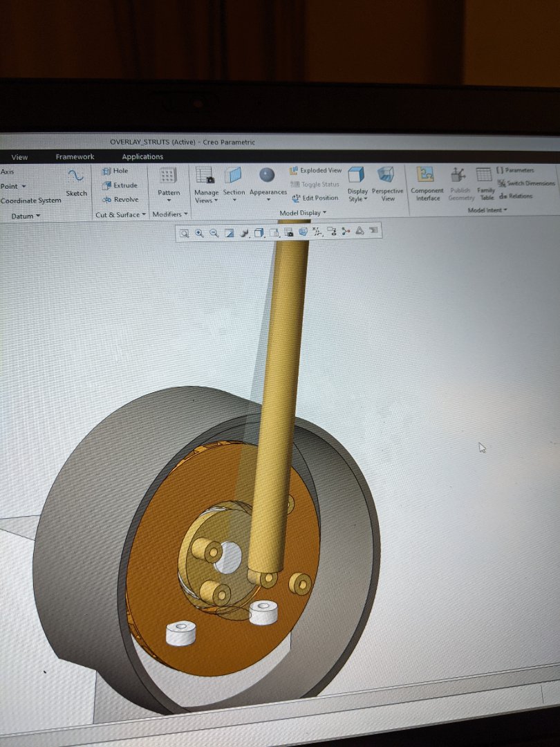560x747 pixels.
Task: Click the Section tool
Action: pyautogui.click(x=234, y=185)
